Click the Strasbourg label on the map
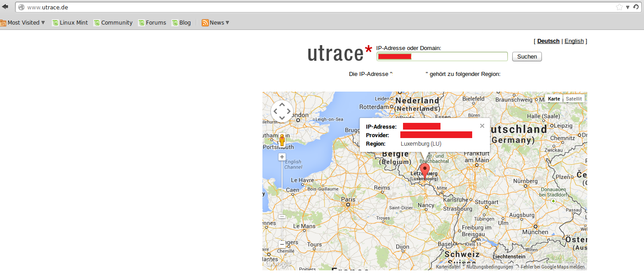644x273 pixels. click(457, 209)
